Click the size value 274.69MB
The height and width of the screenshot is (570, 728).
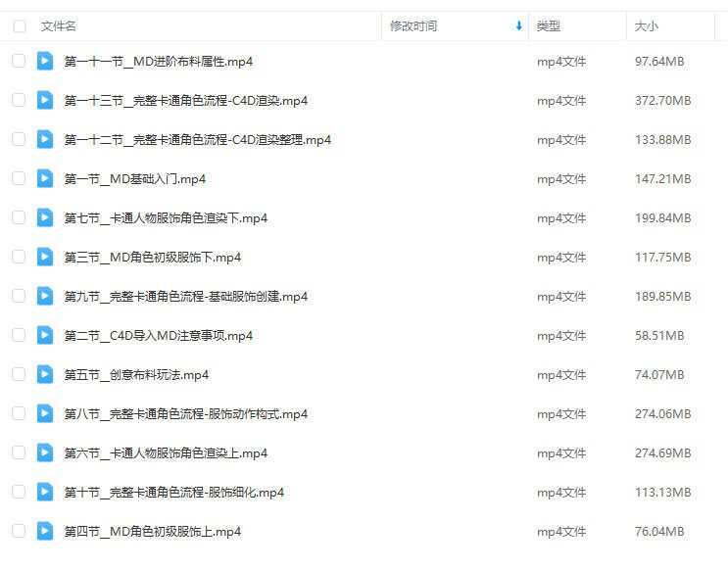coord(663,453)
